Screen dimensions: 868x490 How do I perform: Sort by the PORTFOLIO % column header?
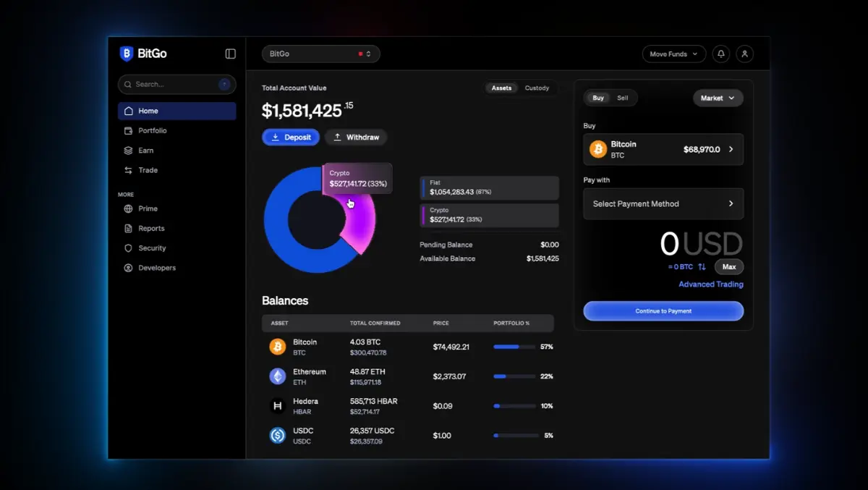point(511,324)
